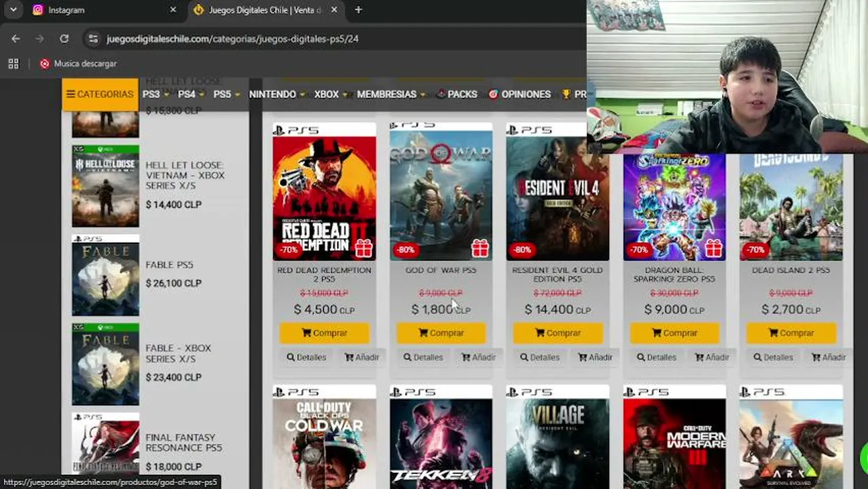Go back to previous page
868x489 pixels.
pos(16,39)
